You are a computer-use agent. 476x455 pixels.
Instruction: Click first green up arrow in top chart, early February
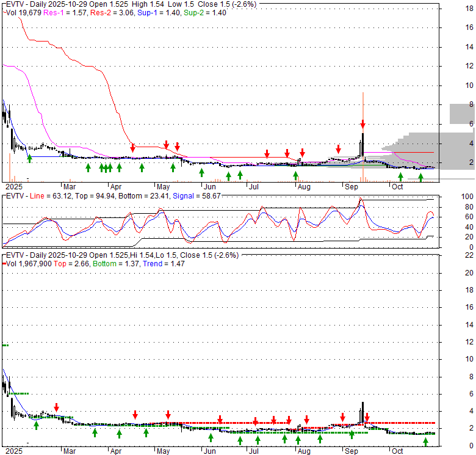[30, 158]
